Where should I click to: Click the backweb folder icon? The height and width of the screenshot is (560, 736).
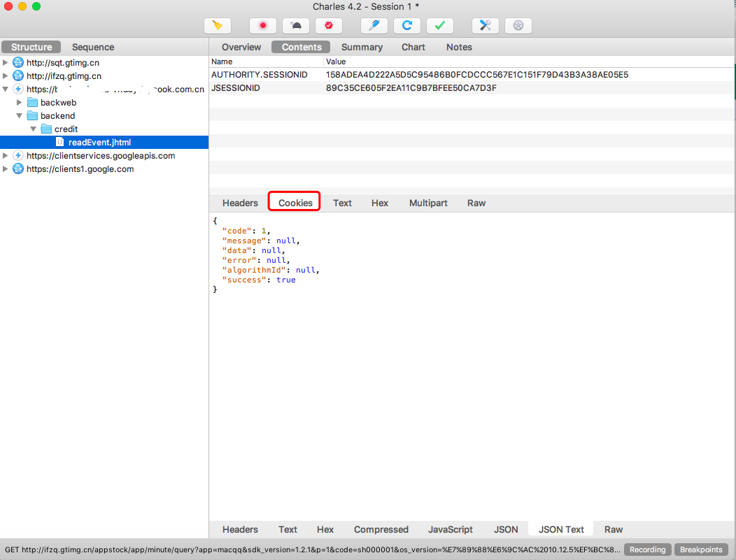[32, 102]
